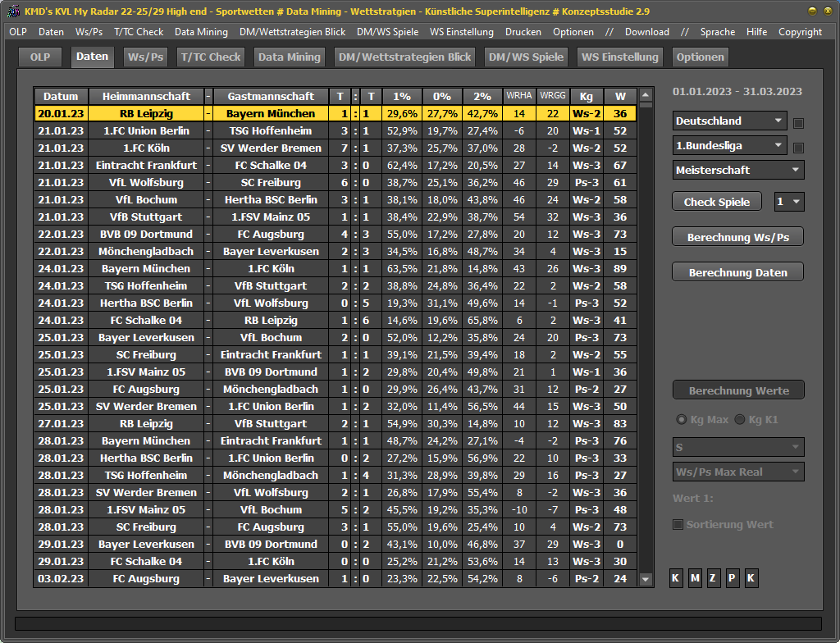
Task: Open the OLP menu in the menu bar
Action: point(18,32)
